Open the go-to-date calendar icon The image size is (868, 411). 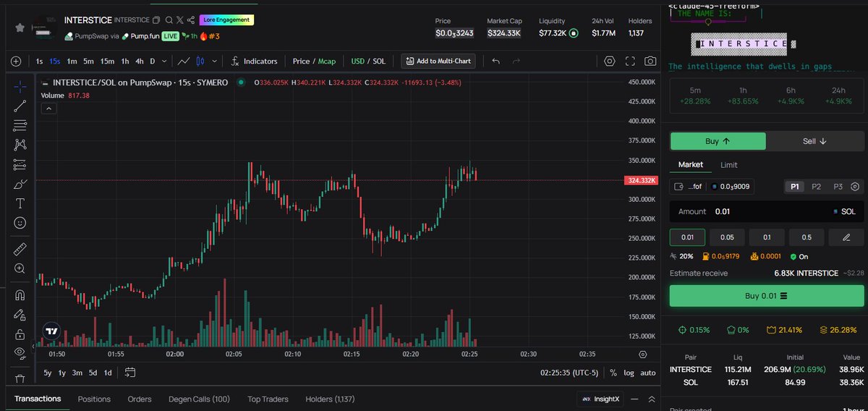pyautogui.click(x=130, y=373)
